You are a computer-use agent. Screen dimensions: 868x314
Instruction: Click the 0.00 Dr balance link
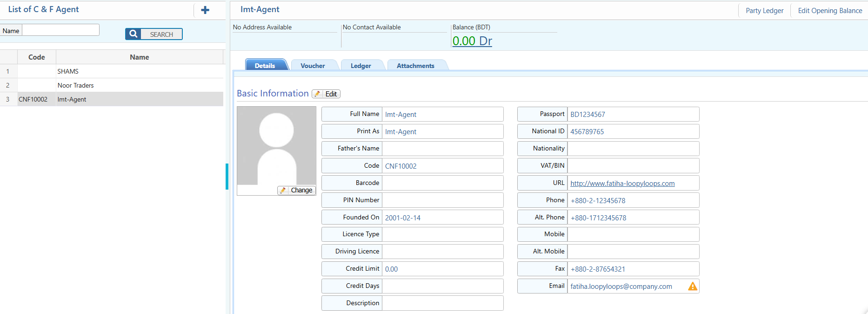[472, 41]
